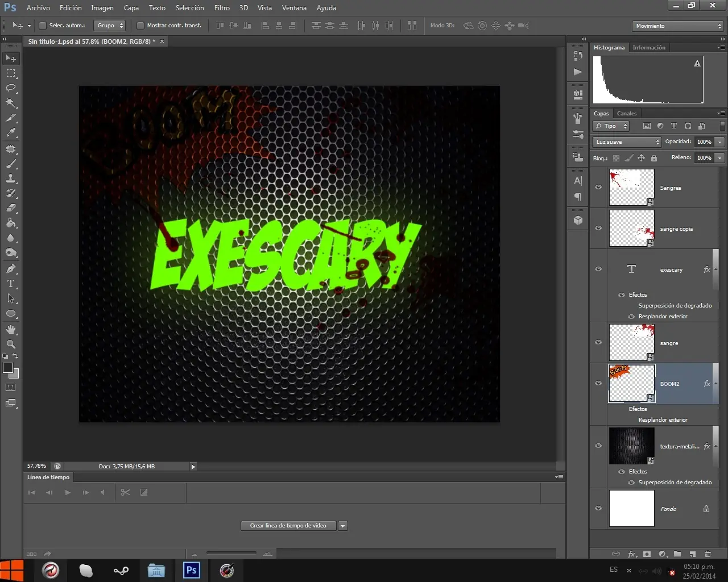Enable the Selec. autom. checkbox

pyautogui.click(x=42, y=26)
